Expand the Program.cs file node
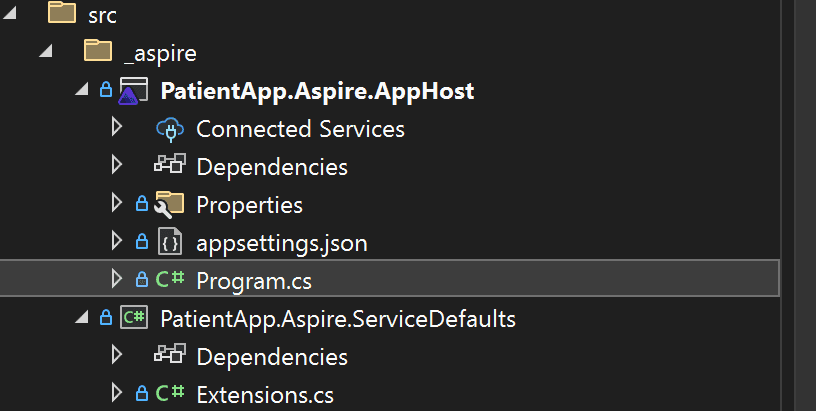816x411 pixels. [x=117, y=280]
